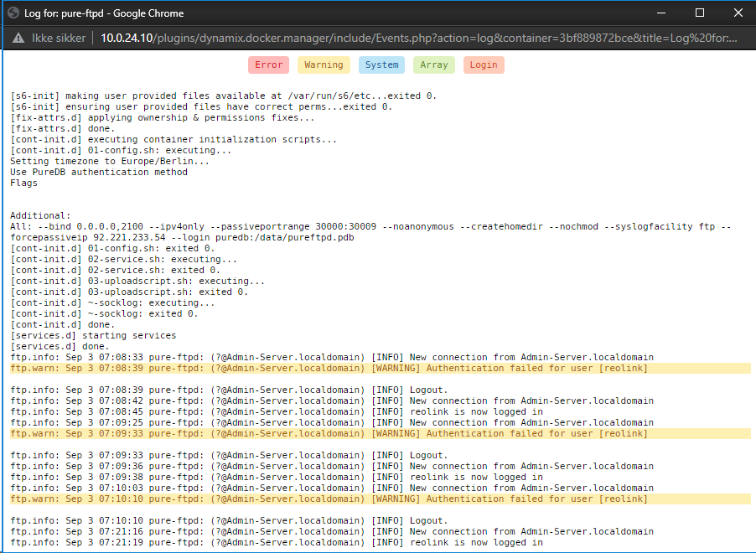756x553 pixels.
Task: Click the 07:21:16 New connection log line
Action: point(332,532)
